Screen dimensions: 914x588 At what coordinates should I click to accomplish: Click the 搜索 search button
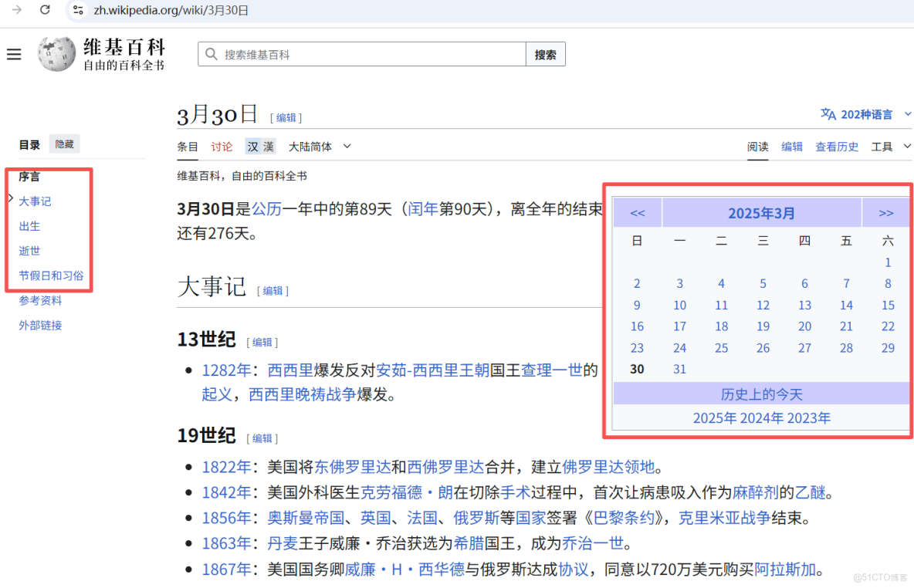pyautogui.click(x=545, y=54)
